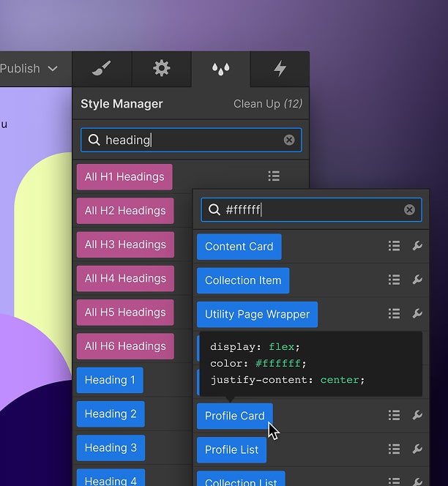The height and width of the screenshot is (486, 448).
Task: Select the Profile List class
Action: (231, 449)
